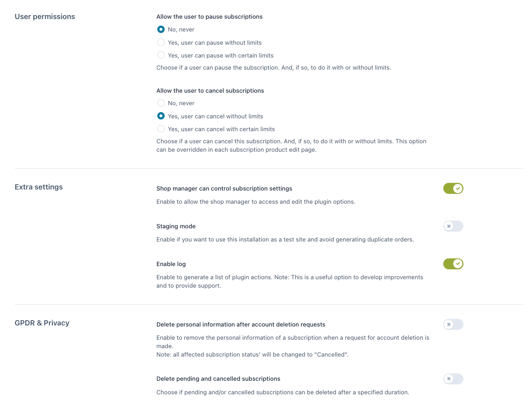
Task: Enable deleting personal information after account deletion
Action: [x=453, y=324]
